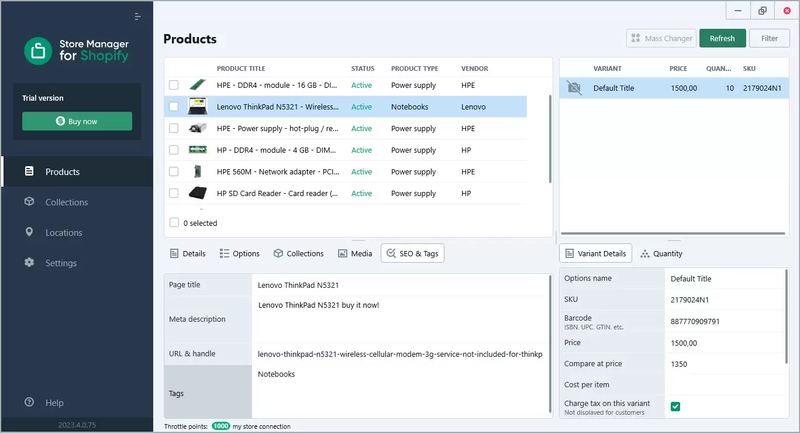
Task: Click the Store Manager for Shopify logo
Action: click(x=77, y=50)
